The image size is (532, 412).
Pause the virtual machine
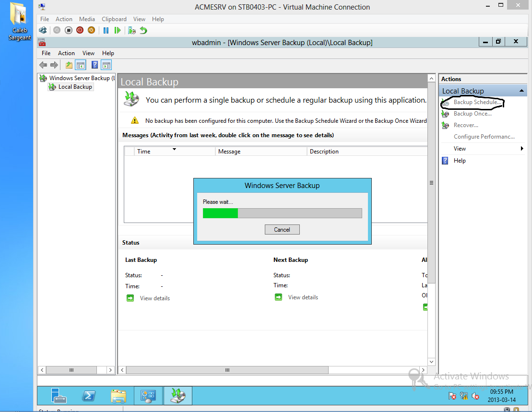106,31
